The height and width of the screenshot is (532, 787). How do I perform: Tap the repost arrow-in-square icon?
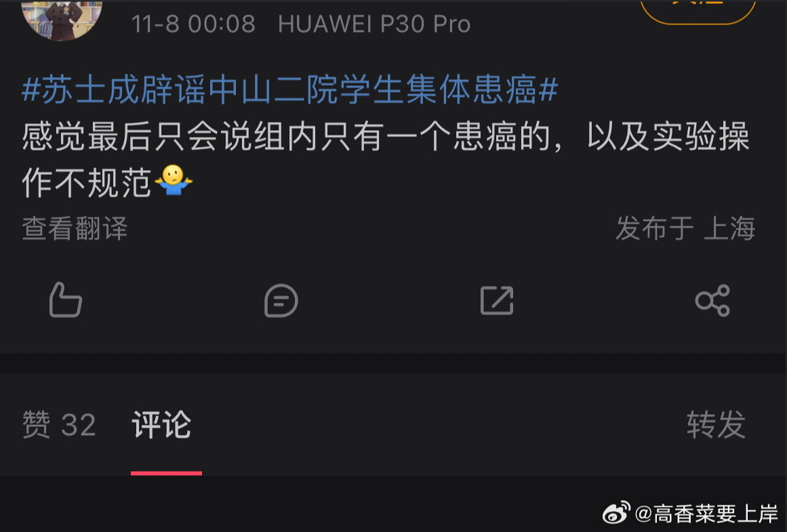pos(497,300)
